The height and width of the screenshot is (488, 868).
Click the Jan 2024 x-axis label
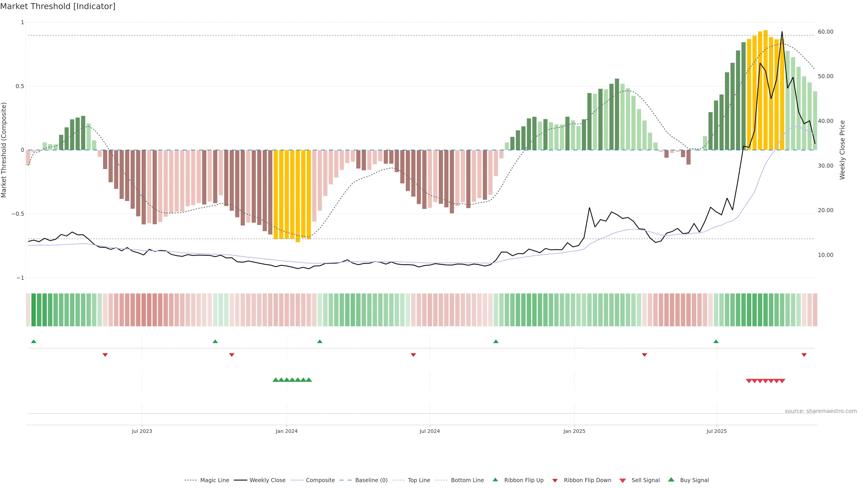[286, 431]
